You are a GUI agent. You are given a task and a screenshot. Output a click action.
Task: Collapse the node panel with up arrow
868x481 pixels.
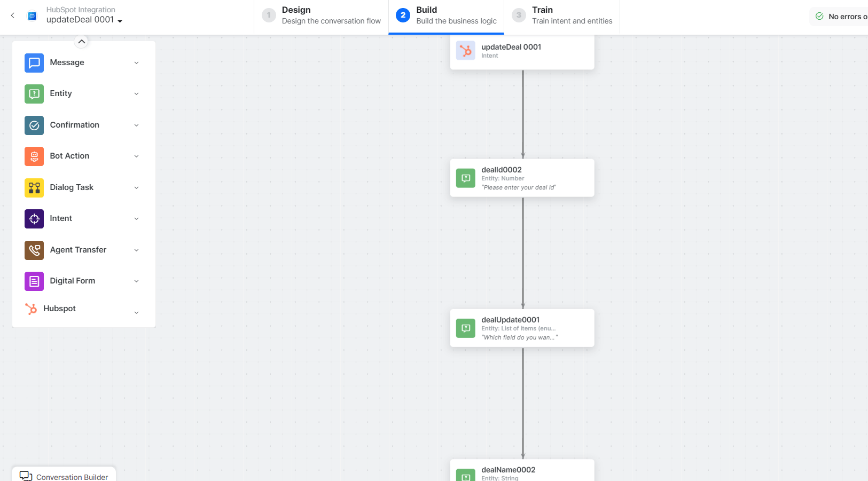(x=81, y=41)
